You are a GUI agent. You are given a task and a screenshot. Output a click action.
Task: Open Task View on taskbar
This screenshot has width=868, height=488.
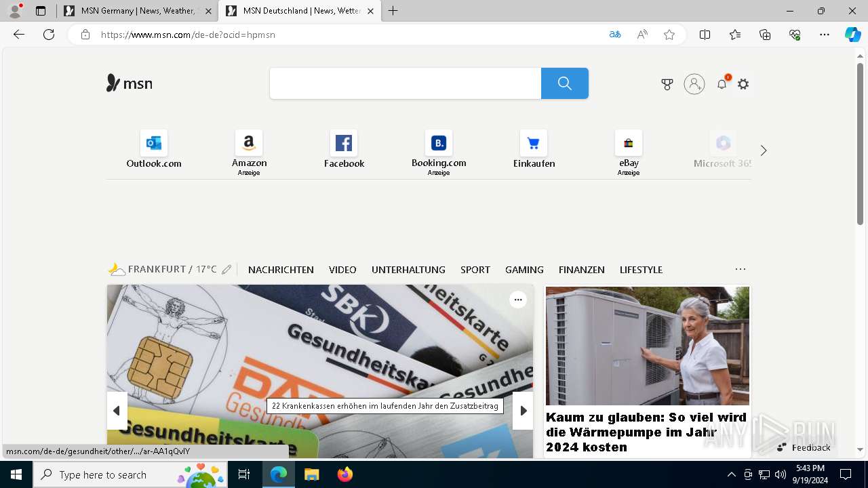[244, 474]
